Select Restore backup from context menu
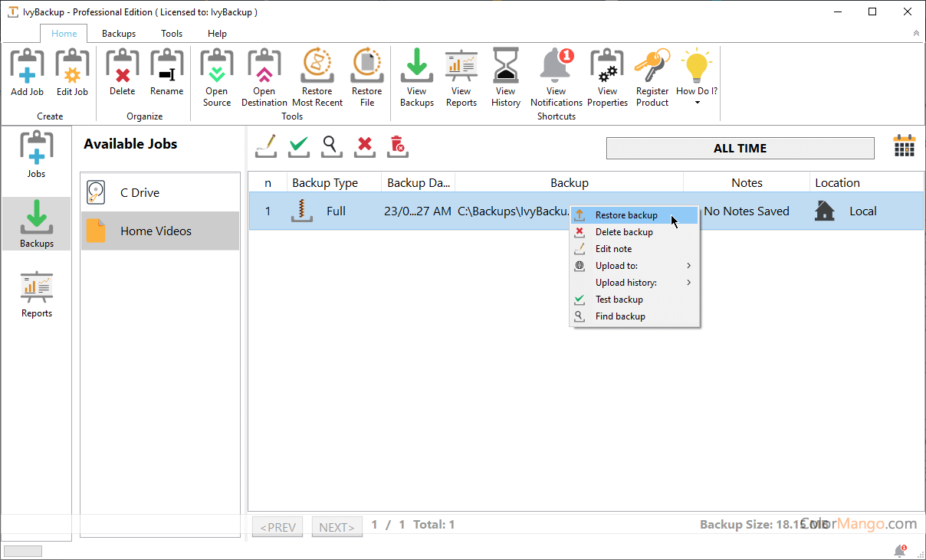 tap(626, 215)
